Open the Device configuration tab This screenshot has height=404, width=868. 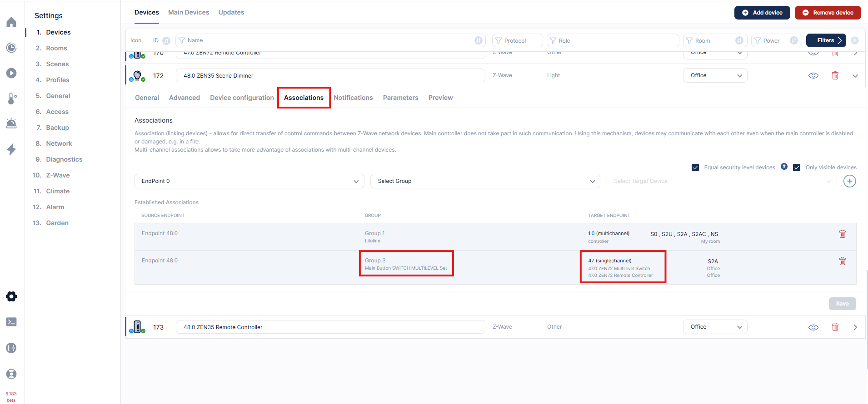[242, 98]
